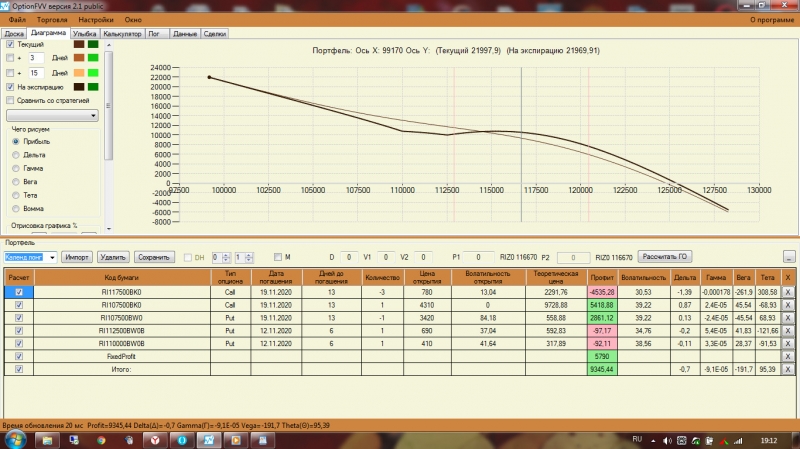Image resolution: width=800 pixels, height=449 pixels.
Task: Open the Файл menu
Action: [x=17, y=19]
